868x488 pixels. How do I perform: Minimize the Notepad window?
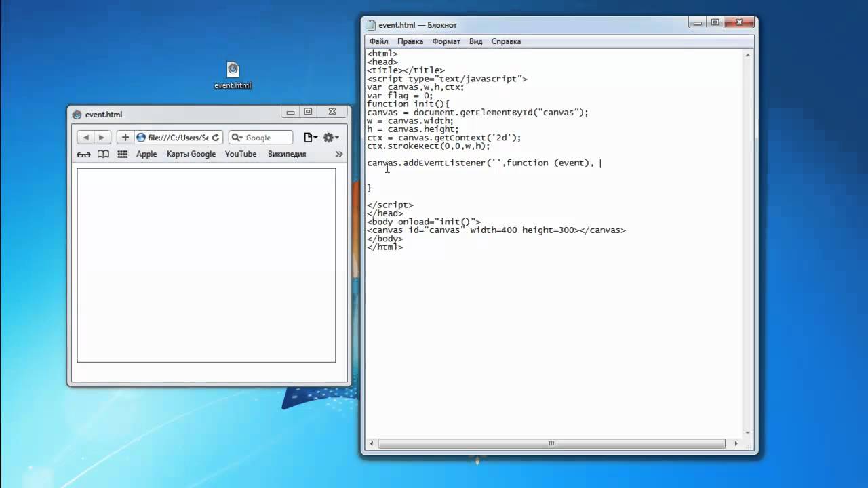point(698,23)
